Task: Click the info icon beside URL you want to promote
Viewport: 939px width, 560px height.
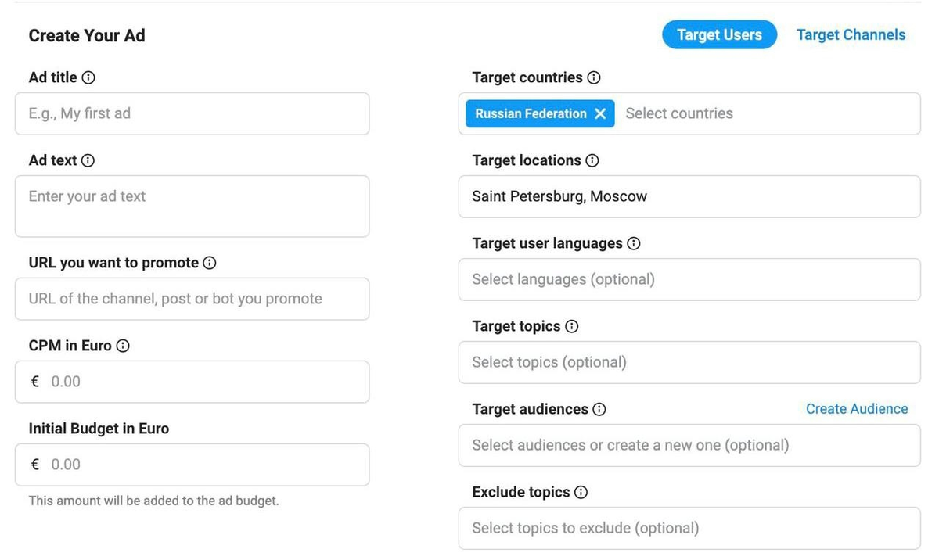Action: coord(209,263)
